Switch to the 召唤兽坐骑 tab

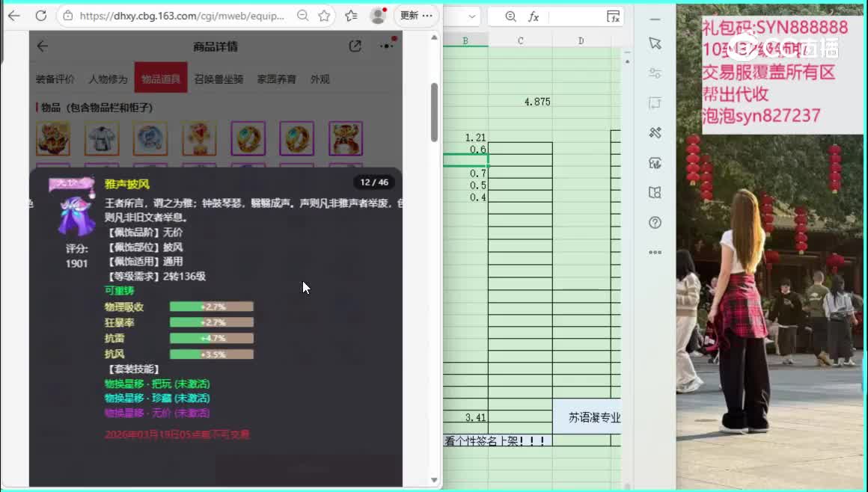coord(218,79)
